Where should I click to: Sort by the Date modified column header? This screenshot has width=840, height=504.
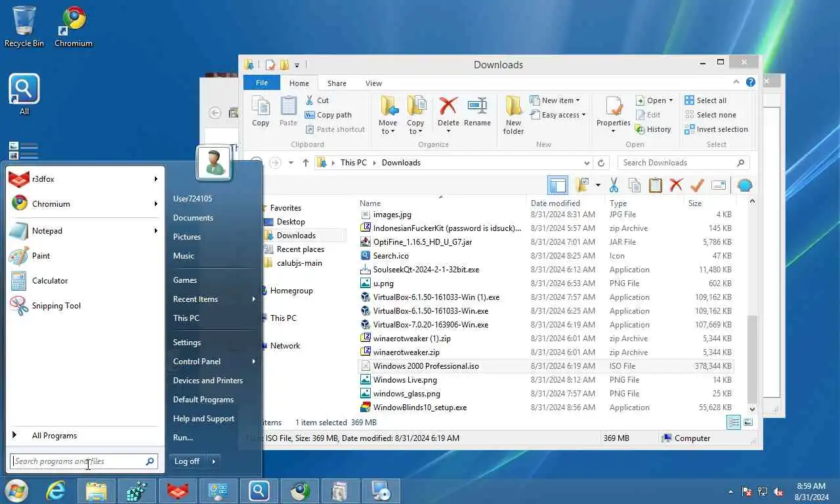(555, 203)
